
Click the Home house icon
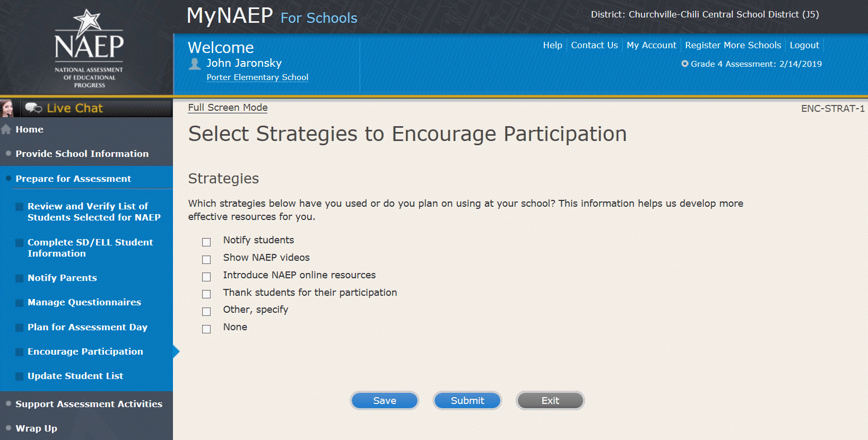coord(6,129)
